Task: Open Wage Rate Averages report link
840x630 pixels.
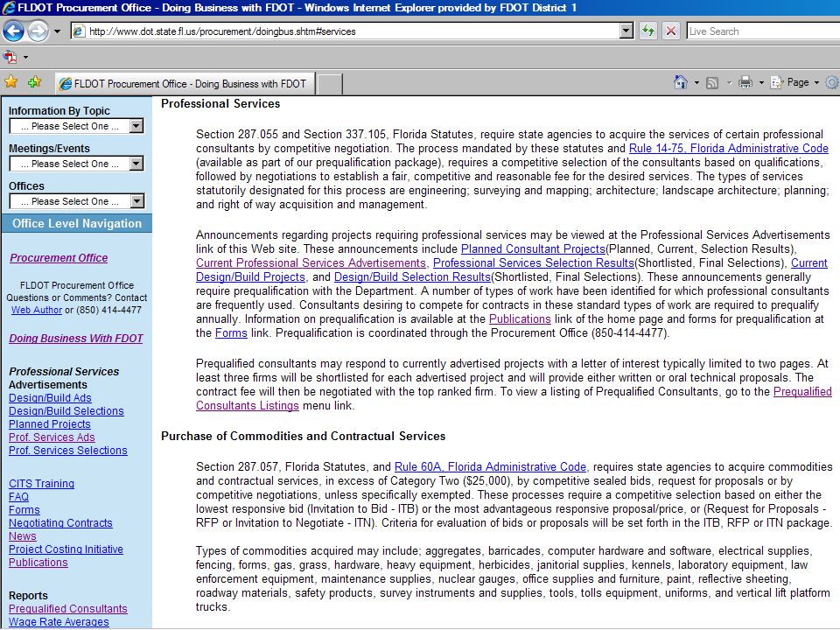Action: (59, 621)
